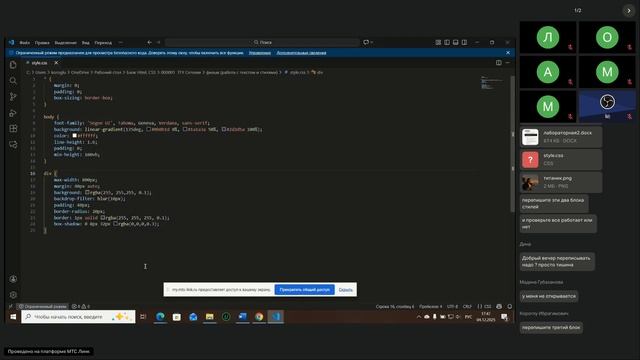Go back with the title bar arrow

click(149, 42)
